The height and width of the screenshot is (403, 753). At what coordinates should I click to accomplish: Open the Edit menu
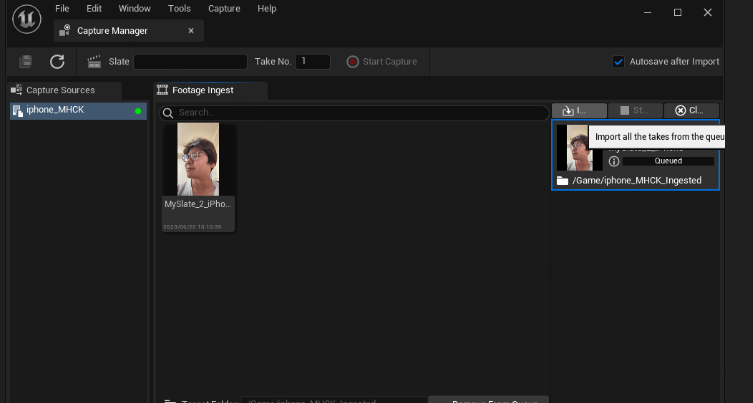click(94, 9)
